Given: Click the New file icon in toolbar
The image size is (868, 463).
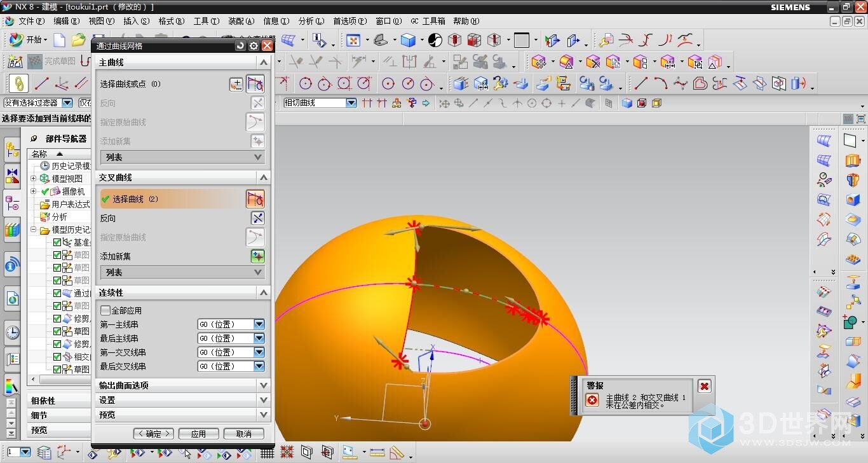Looking at the screenshot, I should click(x=59, y=40).
